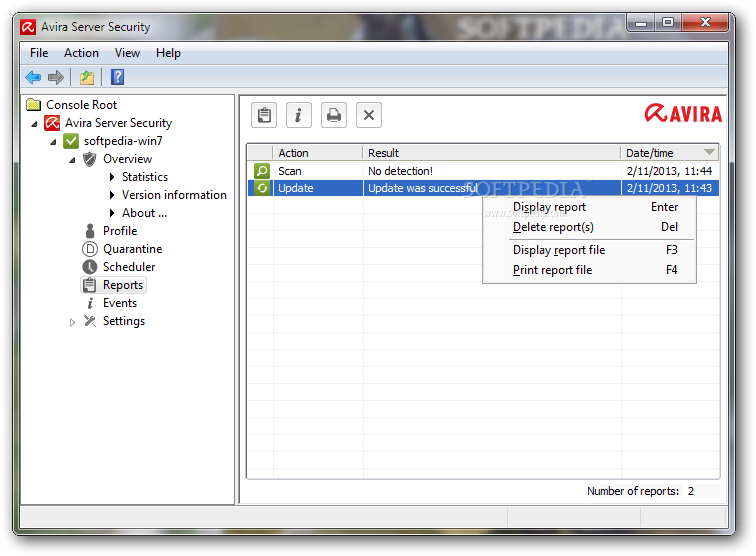
Task: Open the View menu
Action: point(127,53)
